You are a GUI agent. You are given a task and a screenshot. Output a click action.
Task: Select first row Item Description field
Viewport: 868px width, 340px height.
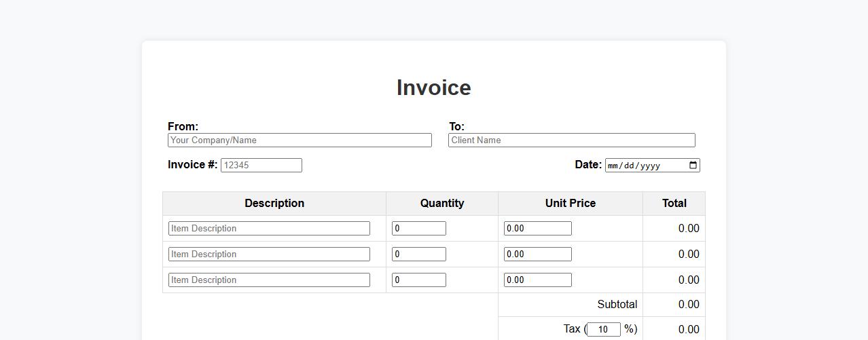[x=269, y=229]
